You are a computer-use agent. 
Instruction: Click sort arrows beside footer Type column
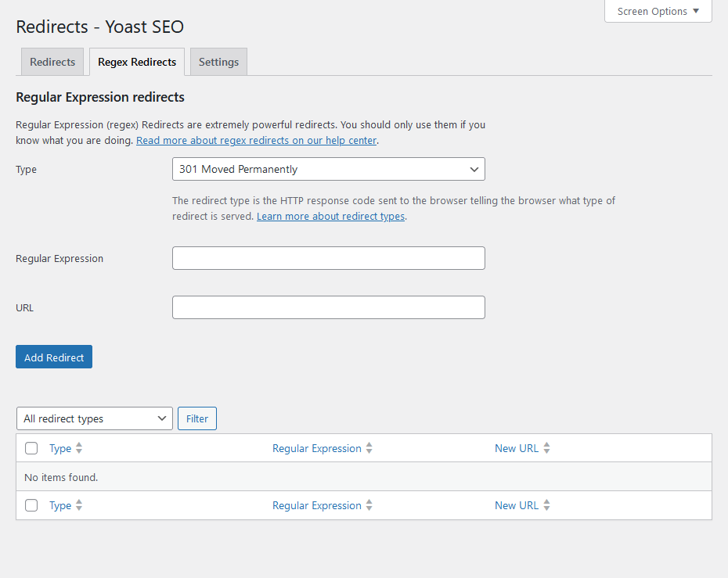pos(79,505)
